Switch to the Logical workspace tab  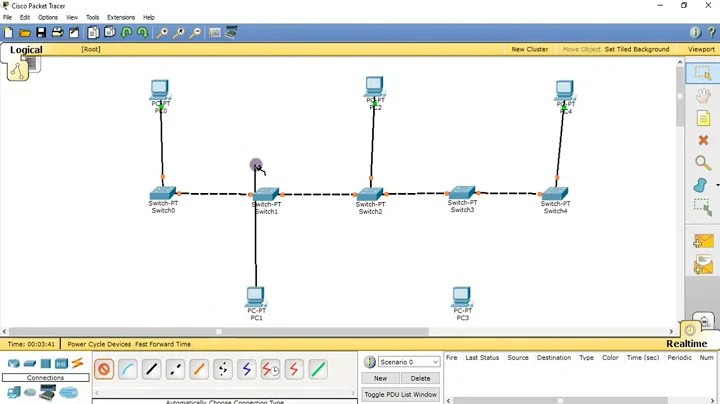[26, 50]
